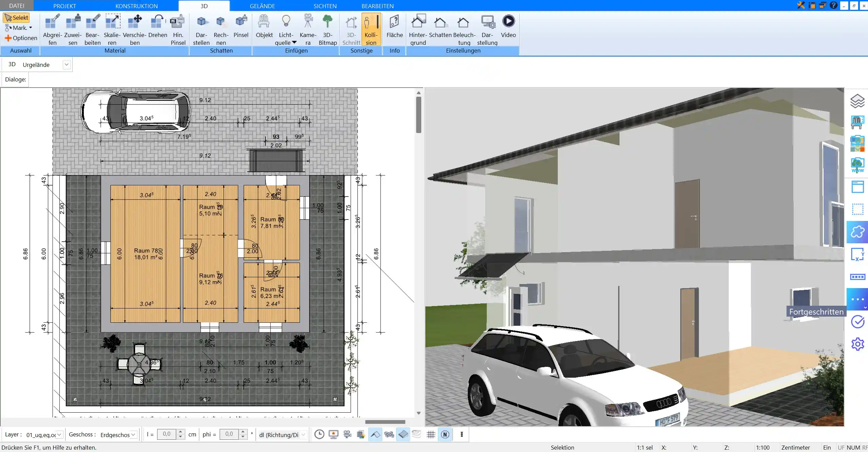Click the Hin. Pinsel tool

pyautogui.click(x=178, y=30)
